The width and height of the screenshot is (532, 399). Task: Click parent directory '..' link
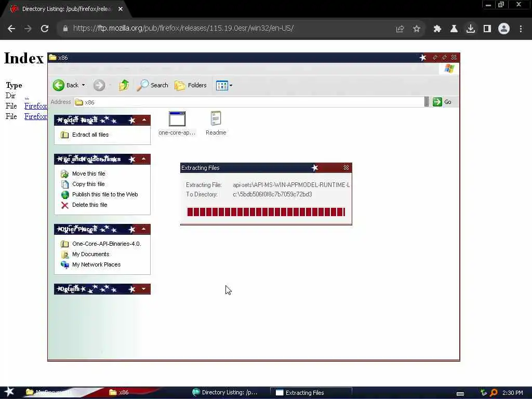[x=26, y=96]
